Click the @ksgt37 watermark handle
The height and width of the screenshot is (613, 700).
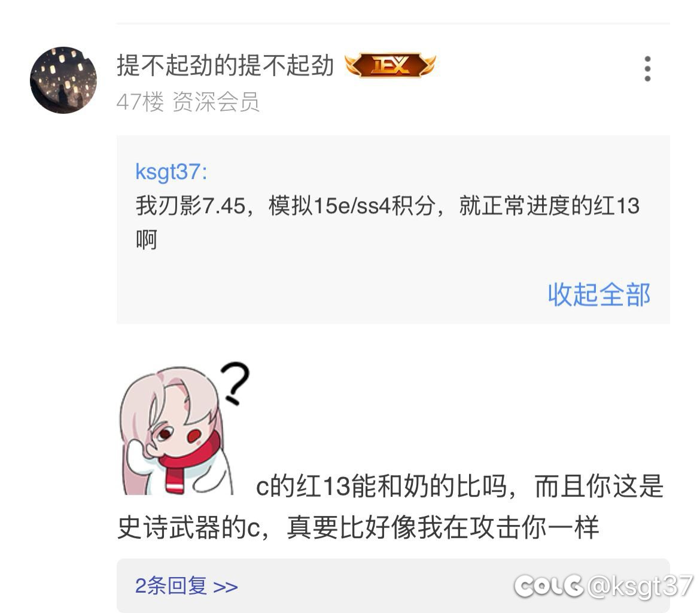pos(640,585)
